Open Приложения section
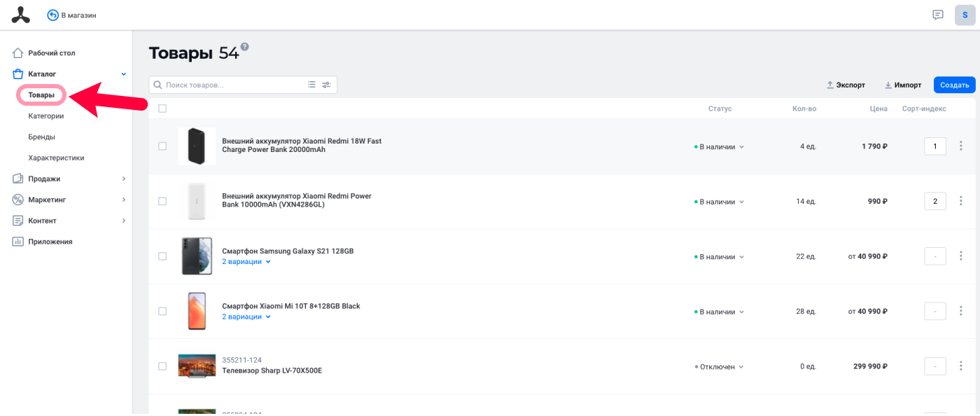The width and height of the screenshot is (980, 416). pos(50,242)
